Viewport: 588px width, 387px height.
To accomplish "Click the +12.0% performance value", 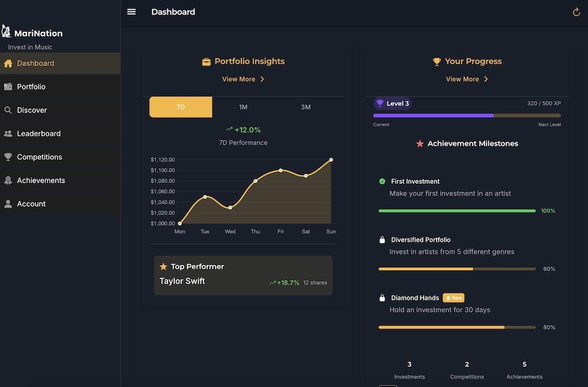I will click(247, 130).
